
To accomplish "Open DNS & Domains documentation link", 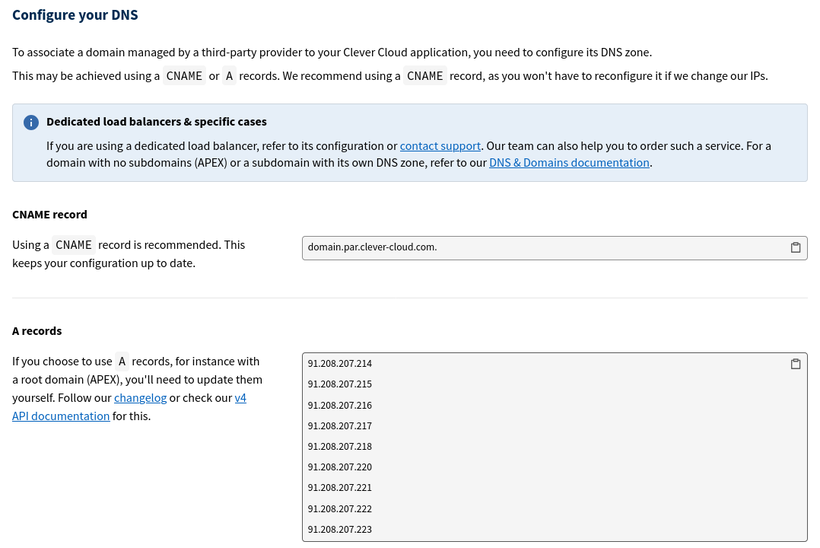I will point(569,163).
